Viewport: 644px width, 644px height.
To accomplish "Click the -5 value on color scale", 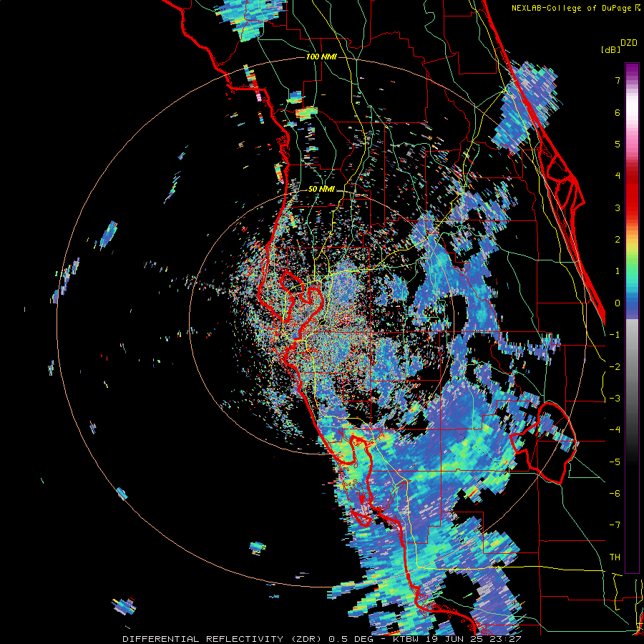I will 615,462.
